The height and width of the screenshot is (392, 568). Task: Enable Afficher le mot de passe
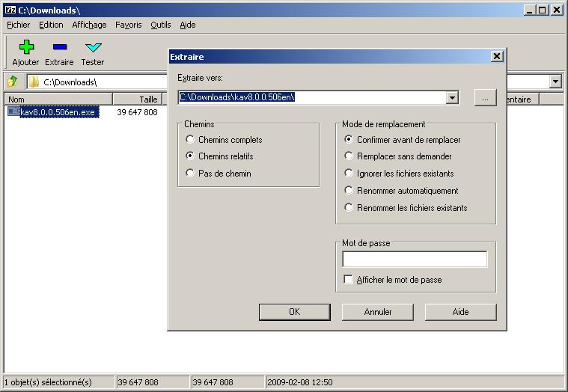coord(348,279)
